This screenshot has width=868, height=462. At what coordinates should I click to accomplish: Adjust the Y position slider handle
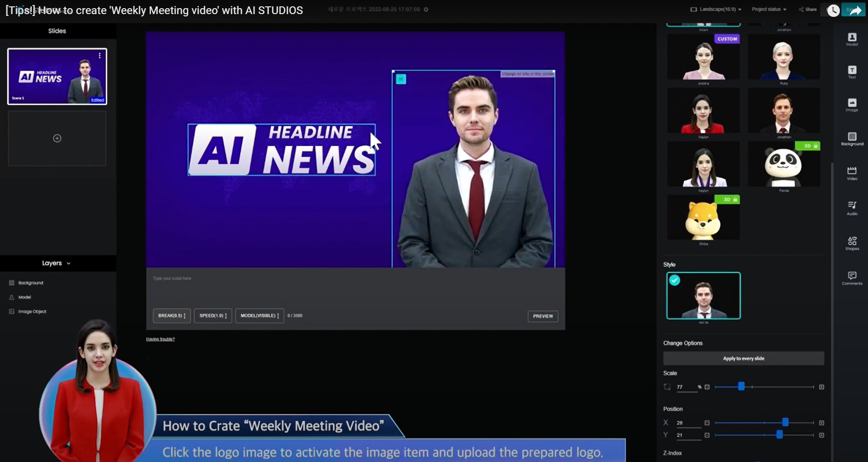[x=779, y=435]
